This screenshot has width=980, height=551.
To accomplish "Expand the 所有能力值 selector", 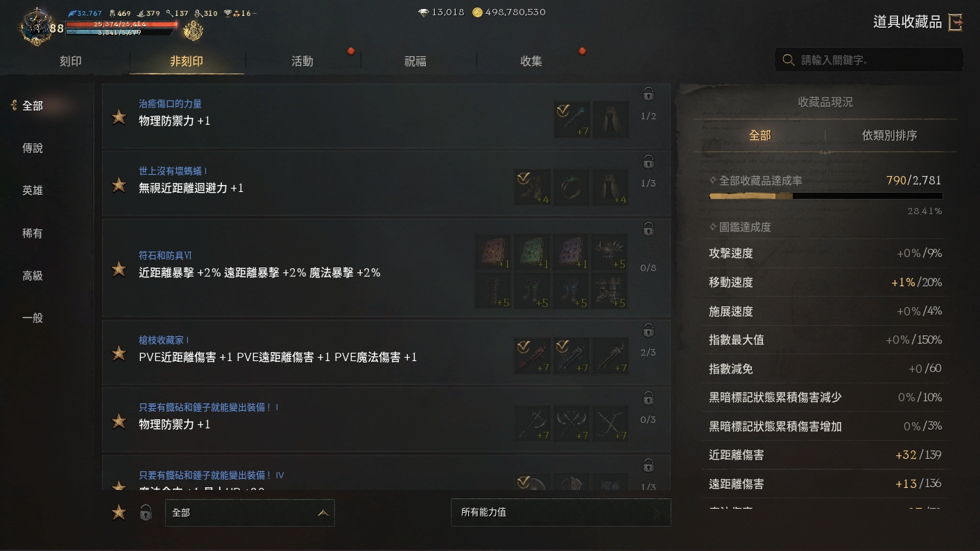I will (x=560, y=512).
